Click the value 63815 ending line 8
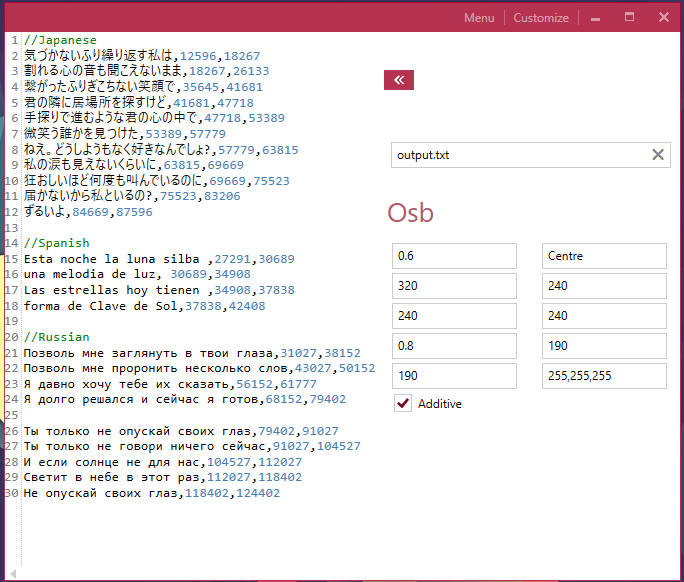The width and height of the screenshot is (684, 582). 280,150
